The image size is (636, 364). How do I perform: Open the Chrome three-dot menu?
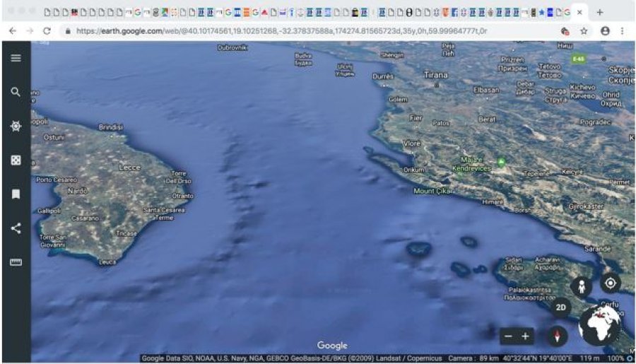tap(622, 31)
